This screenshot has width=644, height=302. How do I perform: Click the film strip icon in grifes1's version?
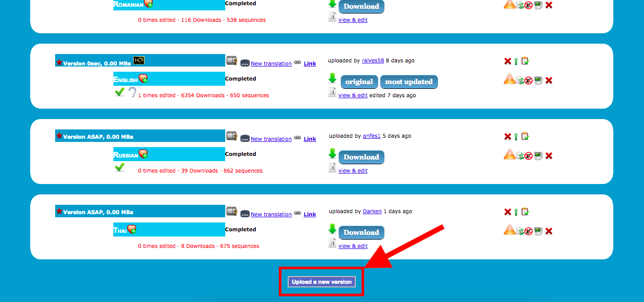[232, 136]
